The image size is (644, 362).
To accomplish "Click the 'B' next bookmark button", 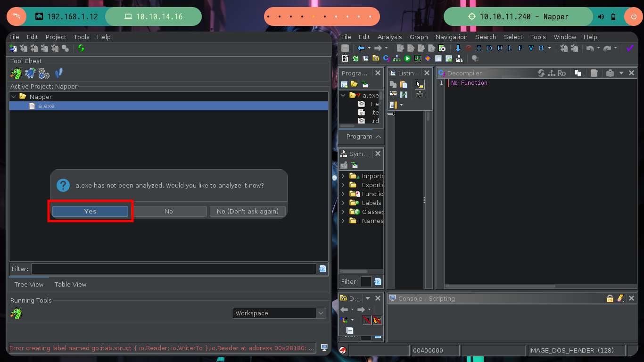I will (x=541, y=48).
